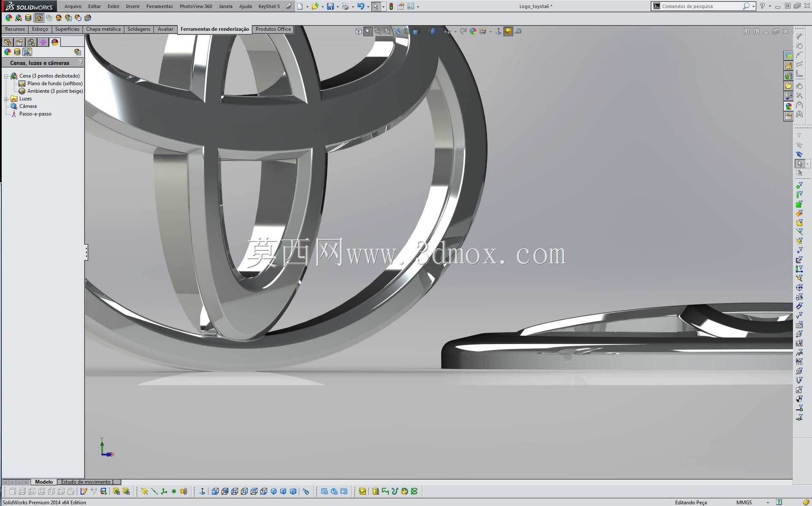Open the Arquivo menu

73,6
